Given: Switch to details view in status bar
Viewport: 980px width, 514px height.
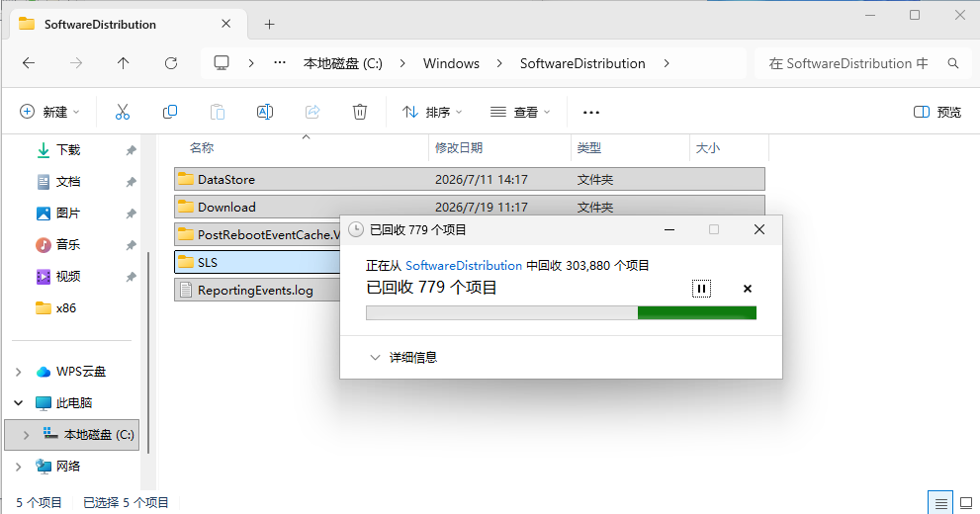Looking at the screenshot, I should (940, 503).
